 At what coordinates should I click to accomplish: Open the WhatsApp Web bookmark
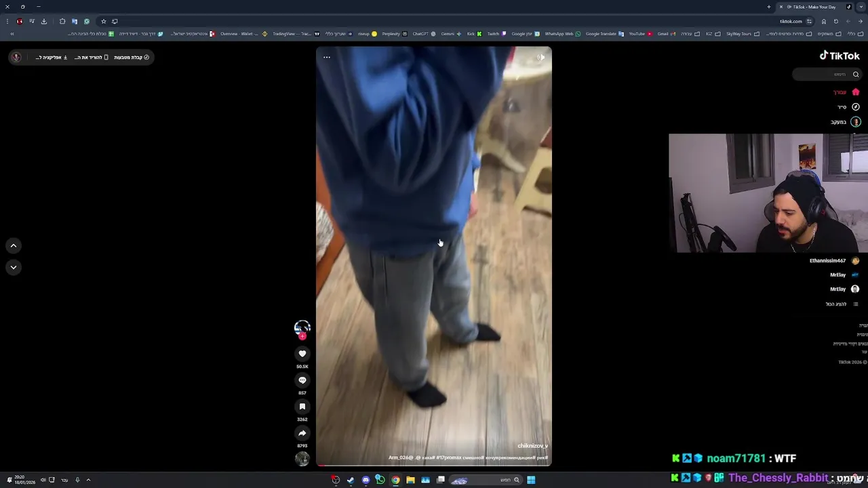click(x=563, y=34)
